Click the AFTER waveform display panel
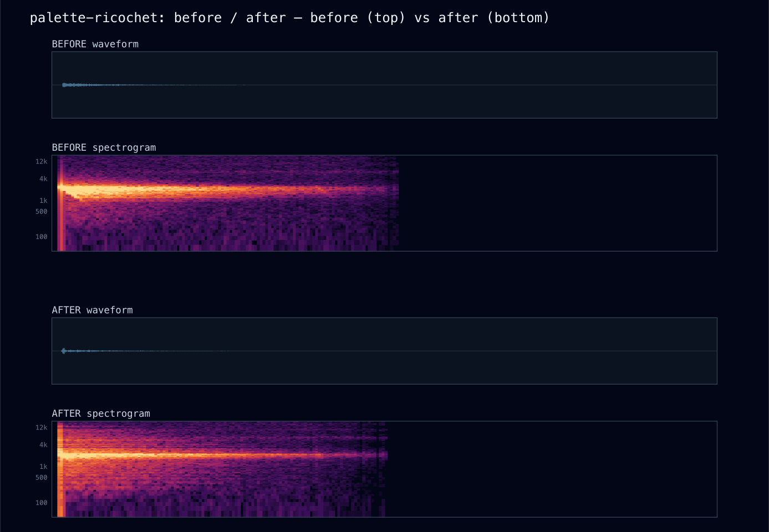 [384, 351]
